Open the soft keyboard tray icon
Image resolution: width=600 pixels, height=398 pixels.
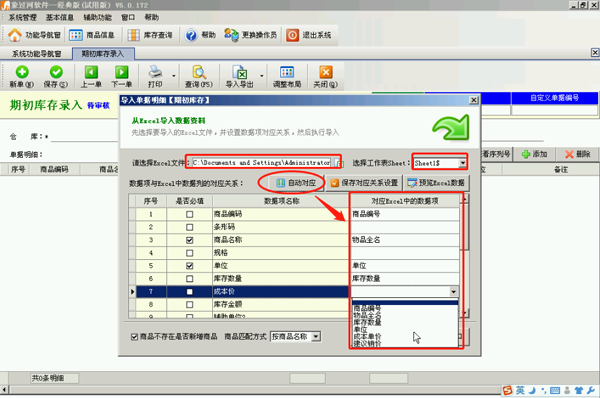(x=555, y=390)
